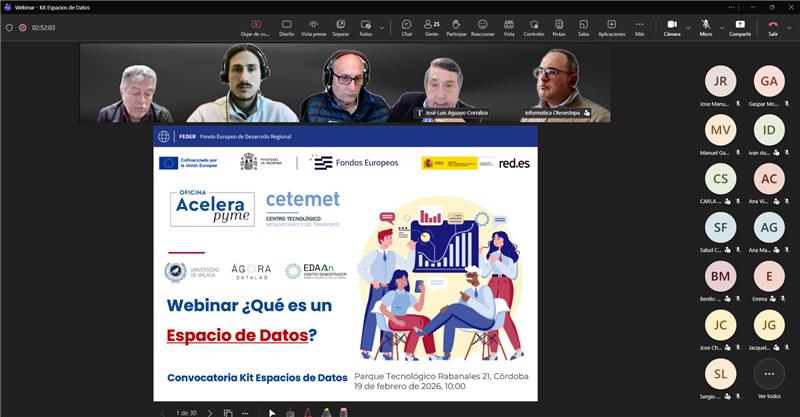This screenshot has height=417, width=800.
Task: Open the Chat panel
Action: pos(407,27)
